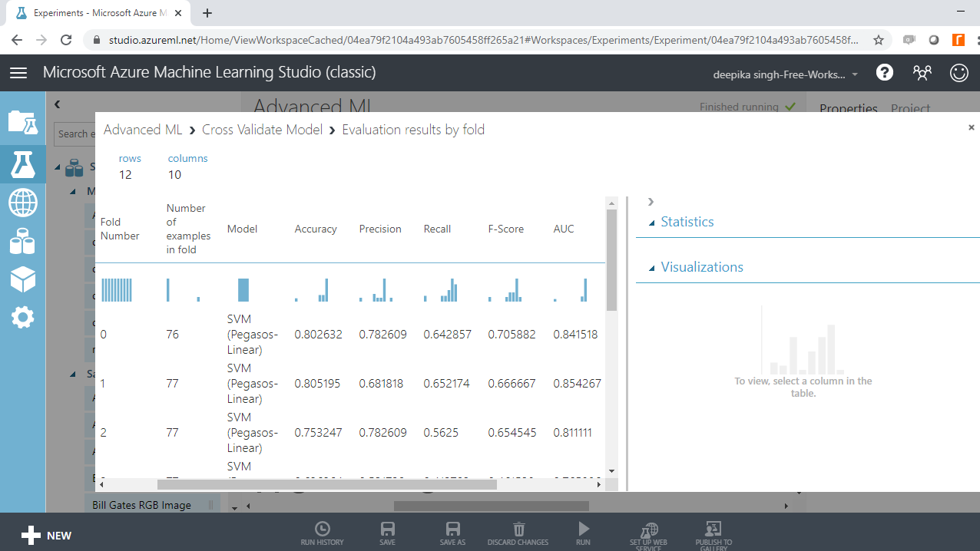Image resolution: width=980 pixels, height=551 pixels.
Task: Click Set Up Web Service icon
Action: point(649,536)
